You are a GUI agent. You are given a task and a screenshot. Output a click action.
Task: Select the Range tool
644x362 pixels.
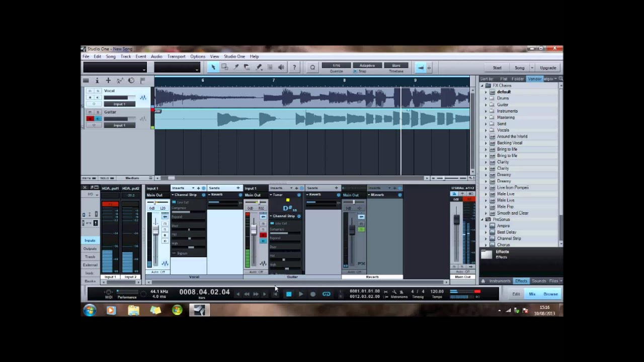[x=225, y=67]
